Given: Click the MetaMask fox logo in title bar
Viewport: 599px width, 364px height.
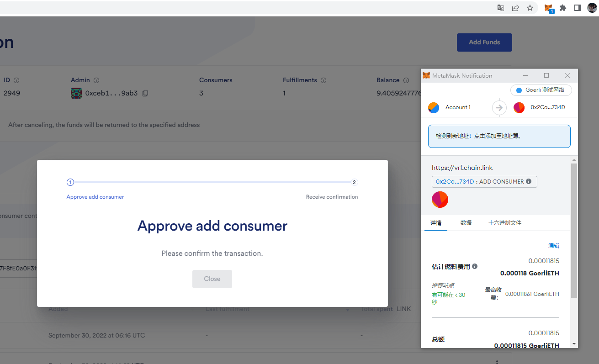Looking at the screenshot, I should [426, 75].
